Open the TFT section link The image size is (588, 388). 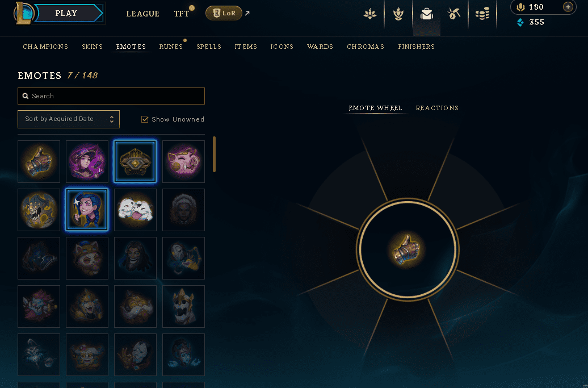click(x=182, y=14)
